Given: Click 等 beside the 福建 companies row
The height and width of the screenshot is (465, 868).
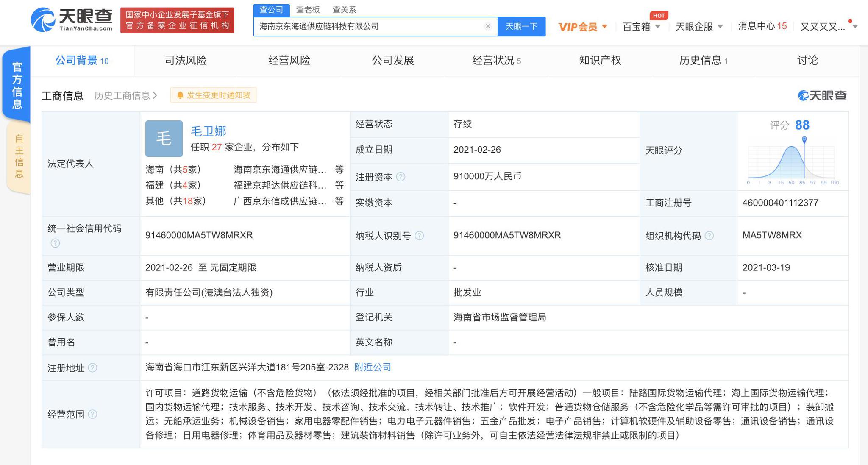Looking at the screenshot, I should pos(339,185).
